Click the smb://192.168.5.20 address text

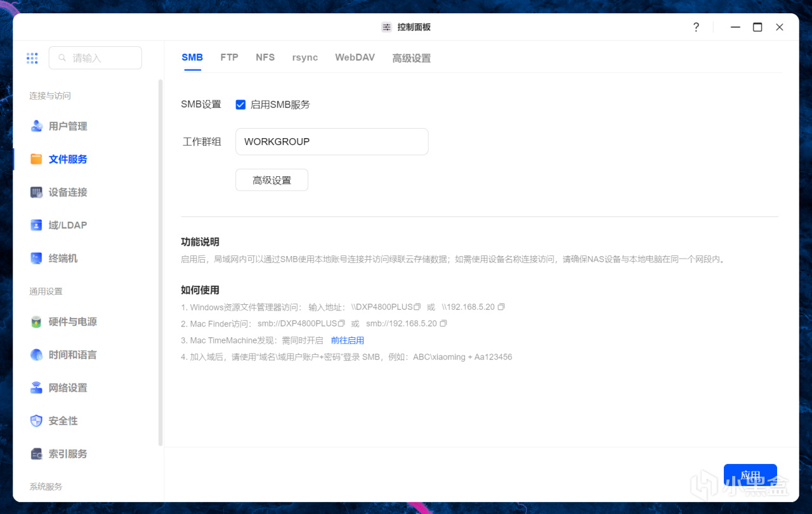[x=402, y=323]
